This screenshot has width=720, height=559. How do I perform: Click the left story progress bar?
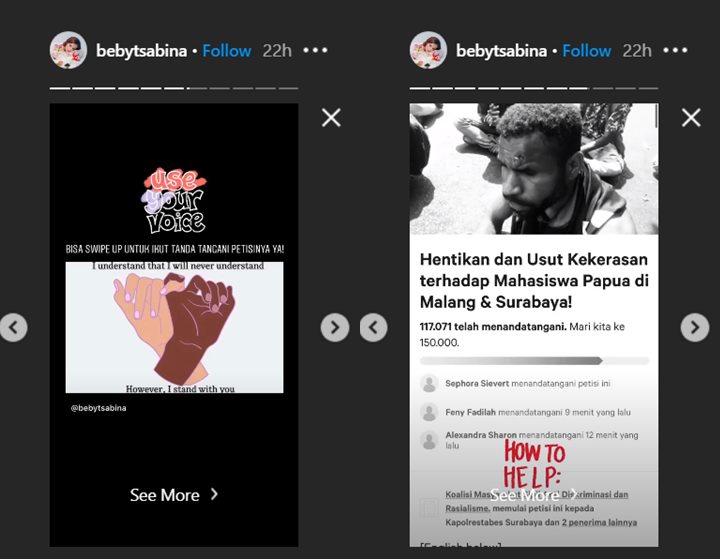[x=174, y=88]
